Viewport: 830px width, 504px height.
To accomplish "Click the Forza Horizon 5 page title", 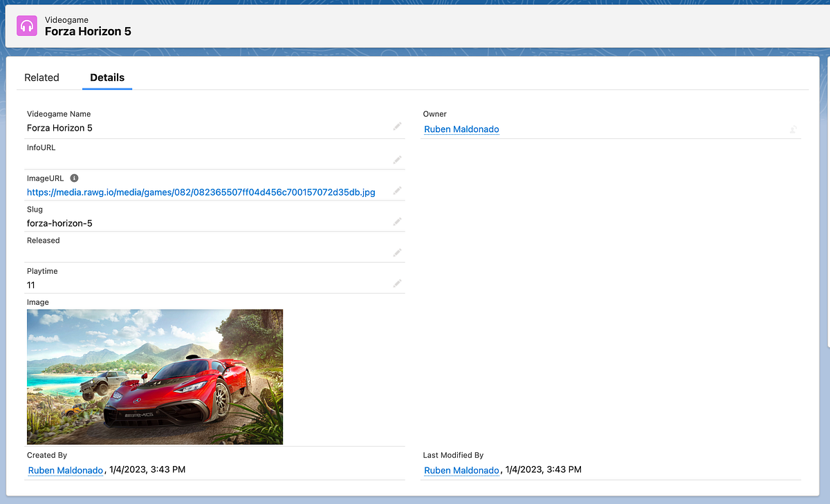I will (88, 31).
